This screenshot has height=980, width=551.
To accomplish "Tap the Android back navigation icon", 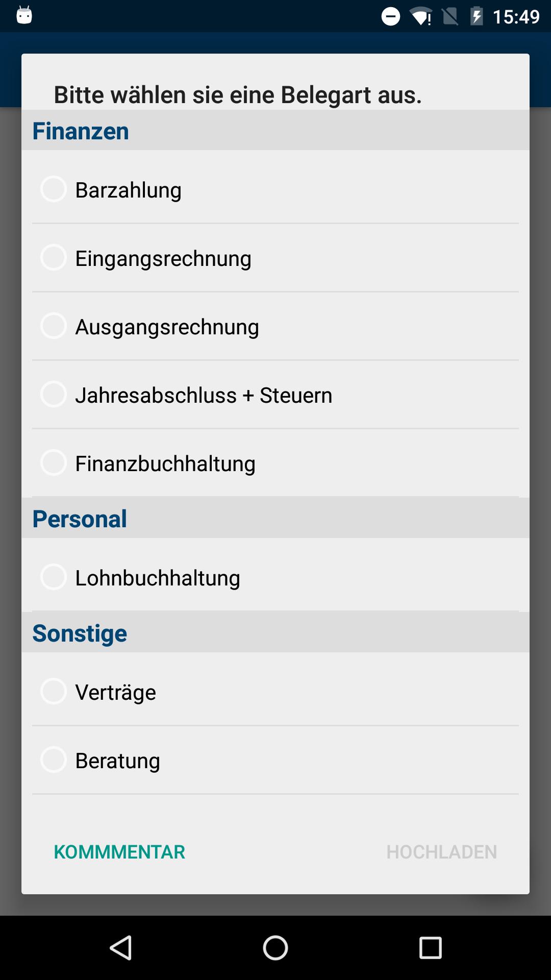I will click(121, 948).
